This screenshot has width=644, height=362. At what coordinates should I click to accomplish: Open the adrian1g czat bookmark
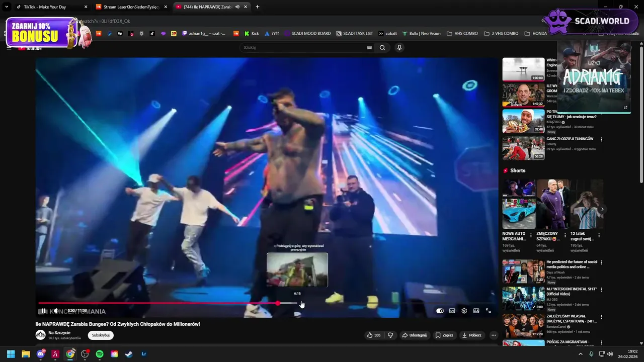coord(204,34)
